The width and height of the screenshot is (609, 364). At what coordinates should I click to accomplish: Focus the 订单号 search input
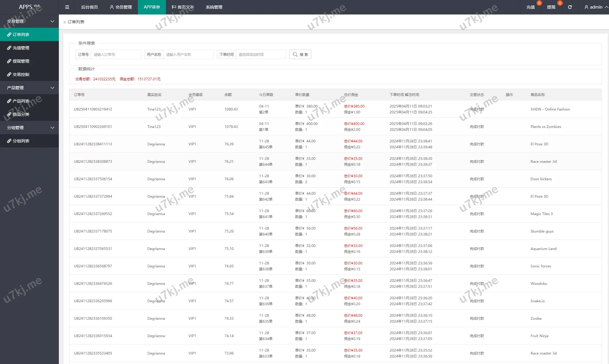116,54
